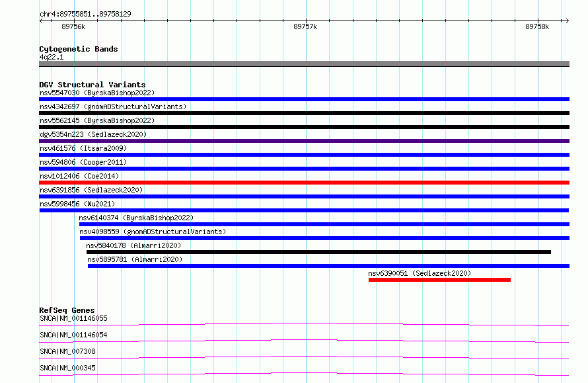
Task: Open variant nsv6140374 (ByrskaBishop2022) label
Action: (136, 218)
